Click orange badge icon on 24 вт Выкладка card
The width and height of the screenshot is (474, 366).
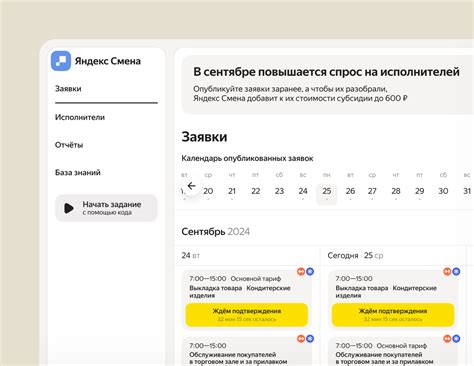301,272
